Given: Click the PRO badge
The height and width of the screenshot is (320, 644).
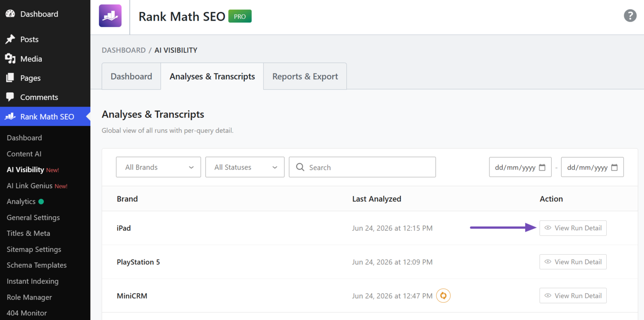Looking at the screenshot, I should [x=240, y=17].
